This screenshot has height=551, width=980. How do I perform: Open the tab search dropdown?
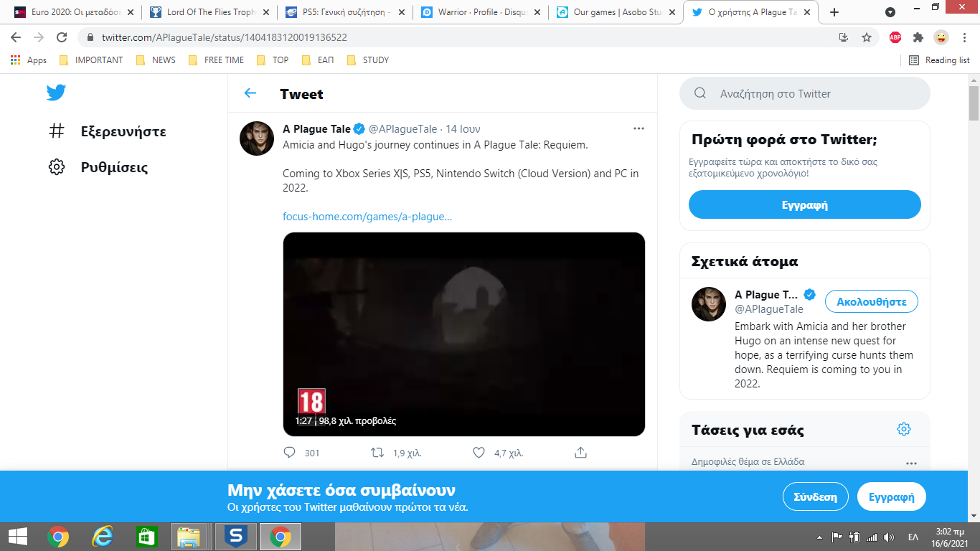(890, 12)
